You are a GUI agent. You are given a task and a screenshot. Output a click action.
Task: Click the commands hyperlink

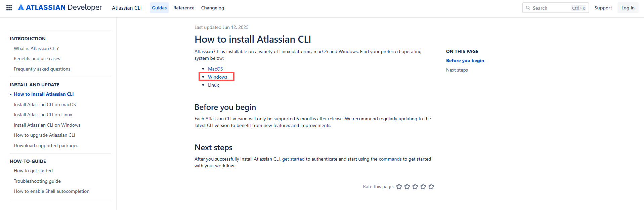point(390,159)
